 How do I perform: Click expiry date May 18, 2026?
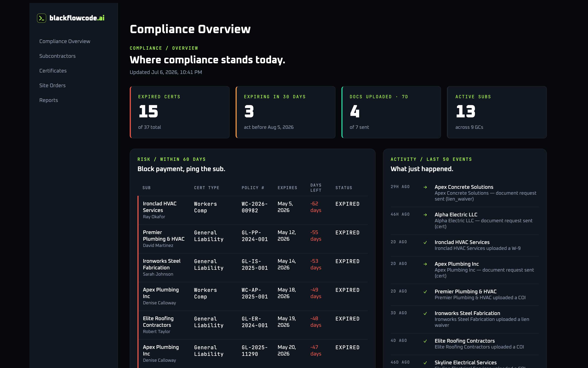pyautogui.click(x=287, y=293)
